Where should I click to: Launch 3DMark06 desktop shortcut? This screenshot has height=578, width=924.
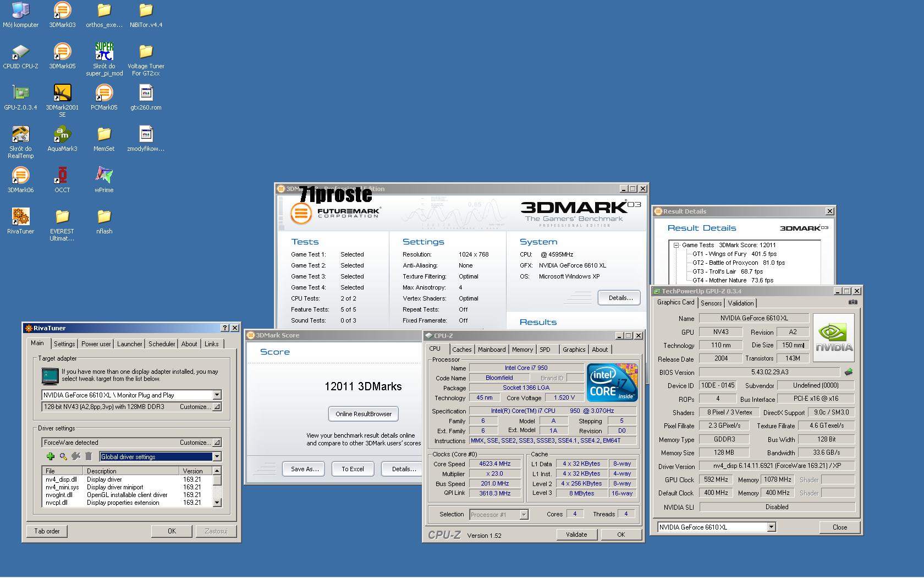[20, 180]
